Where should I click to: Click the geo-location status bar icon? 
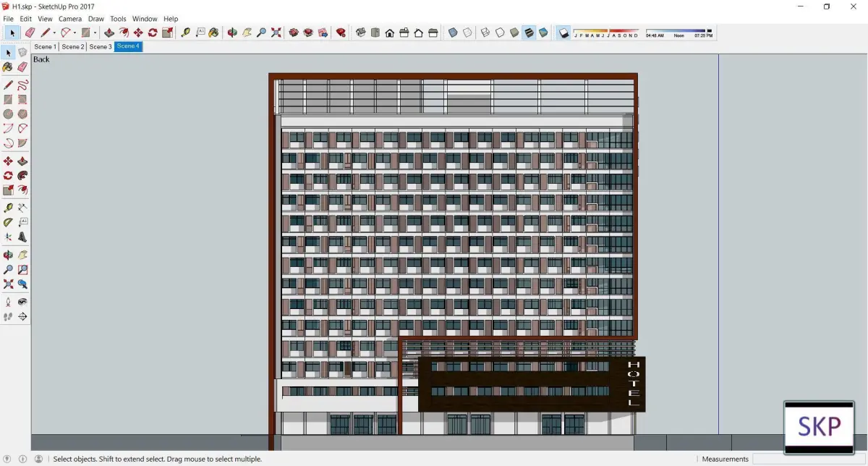tap(8, 459)
